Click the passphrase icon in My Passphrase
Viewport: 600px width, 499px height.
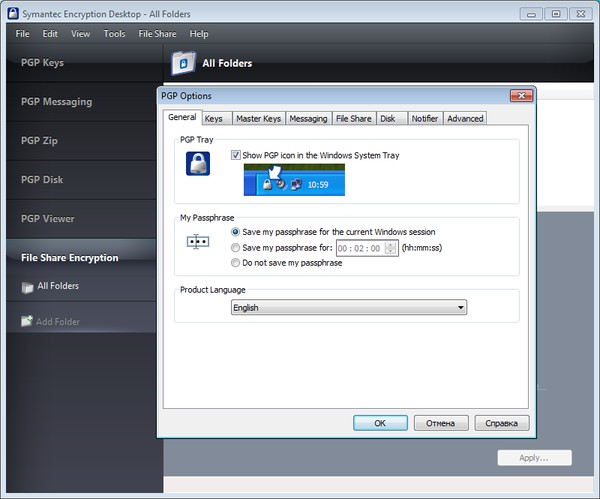[197, 242]
